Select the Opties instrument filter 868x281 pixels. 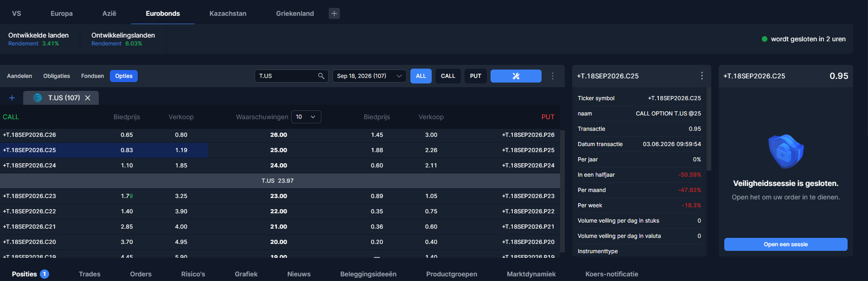pyautogui.click(x=124, y=76)
